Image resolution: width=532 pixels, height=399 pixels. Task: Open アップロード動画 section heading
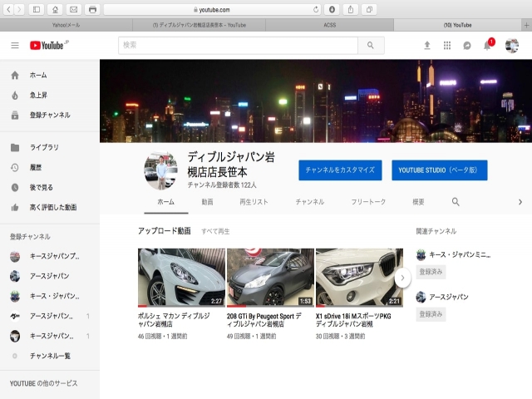pyautogui.click(x=165, y=231)
